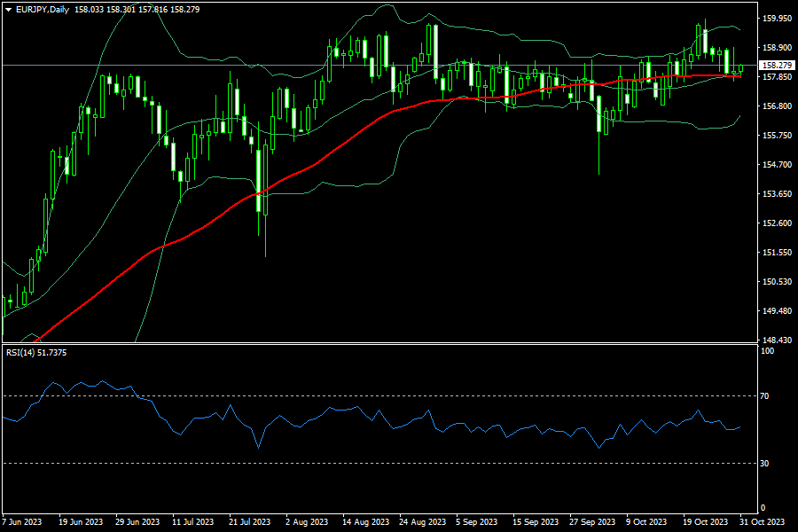Select the EURJPY,Daily chart title

pos(43,9)
